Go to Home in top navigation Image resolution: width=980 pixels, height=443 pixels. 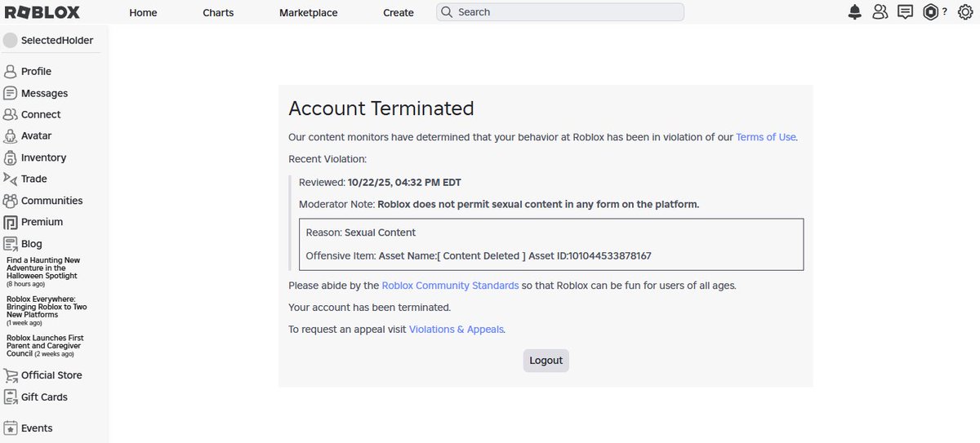(143, 12)
